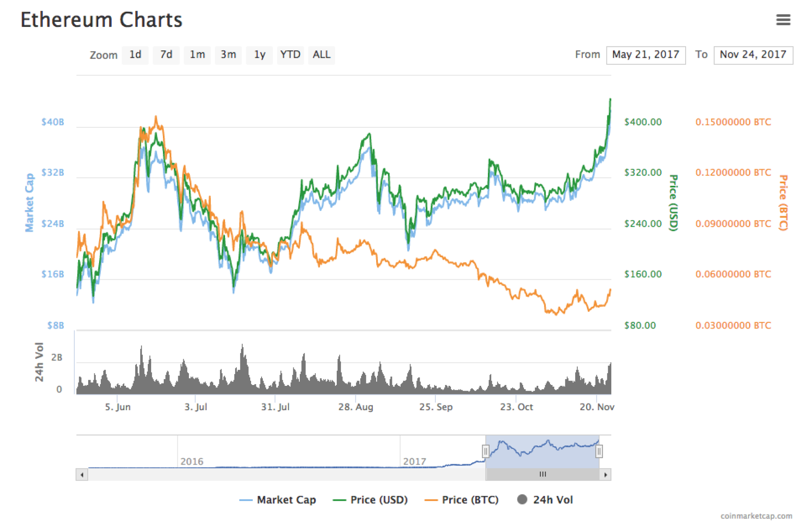Set zoom to 1d
The width and height of the screenshot is (812, 522).
click(135, 55)
